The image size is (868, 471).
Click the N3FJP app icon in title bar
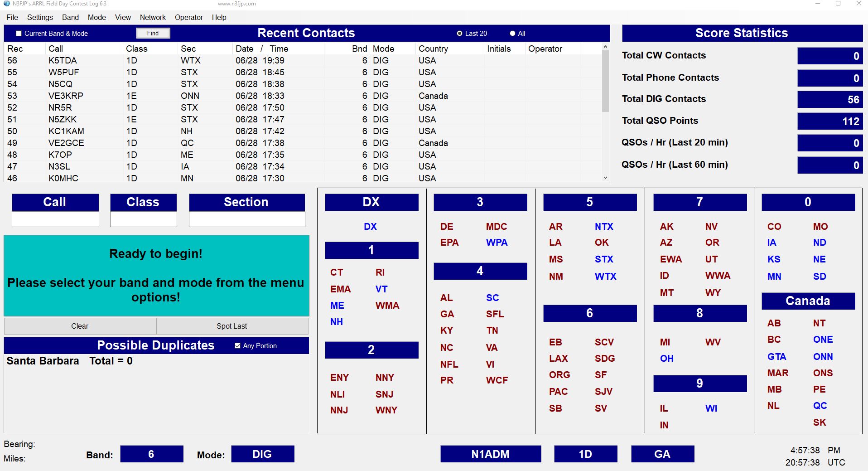pyautogui.click(x=6, y=4)
